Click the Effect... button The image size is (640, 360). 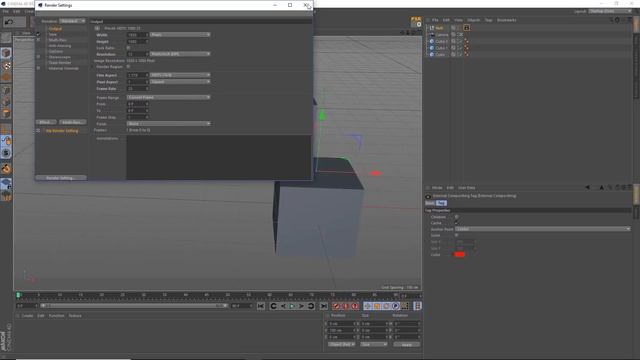(x=46, y=122)
